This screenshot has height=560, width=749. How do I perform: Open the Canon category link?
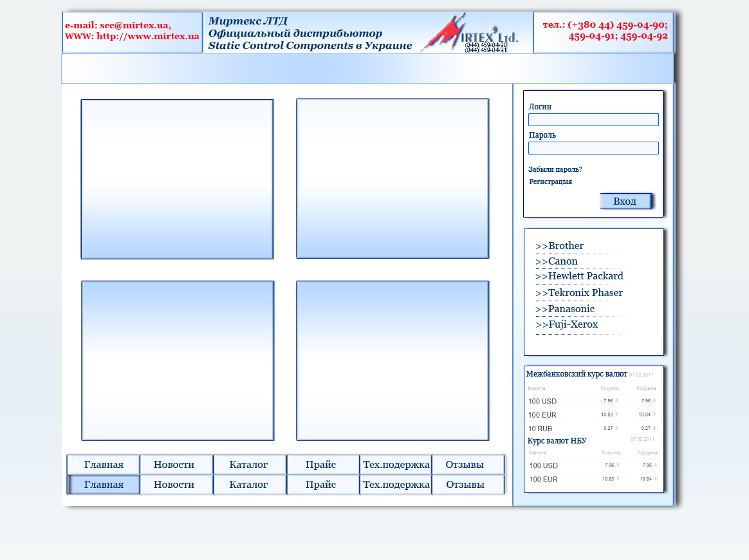tap(557, 261)
